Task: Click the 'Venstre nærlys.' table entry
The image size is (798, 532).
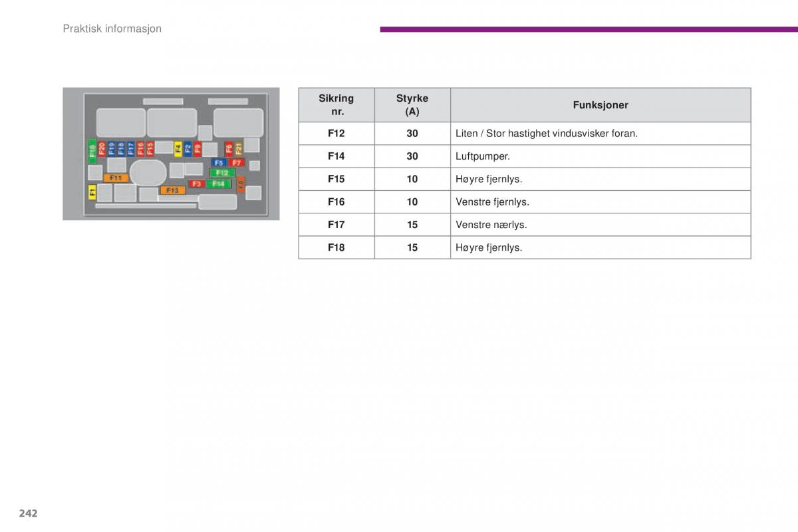Action: [x=491, y=225]
